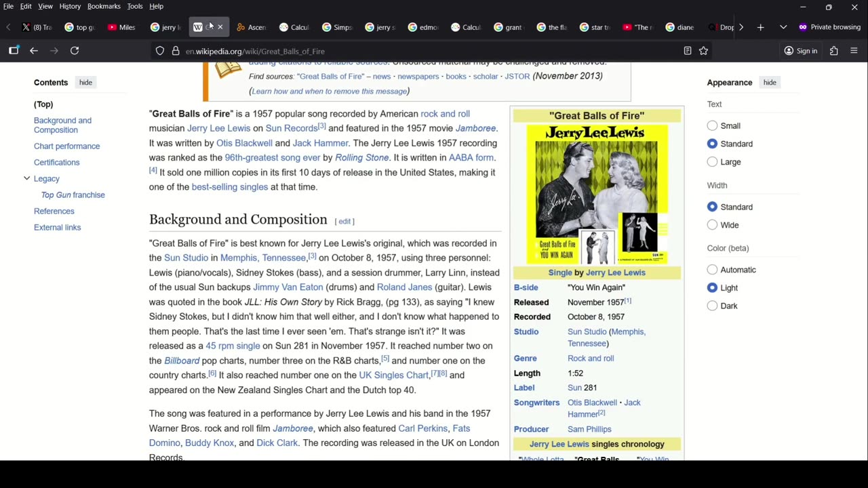Open the Rolling Stone link

coord(362,158)
